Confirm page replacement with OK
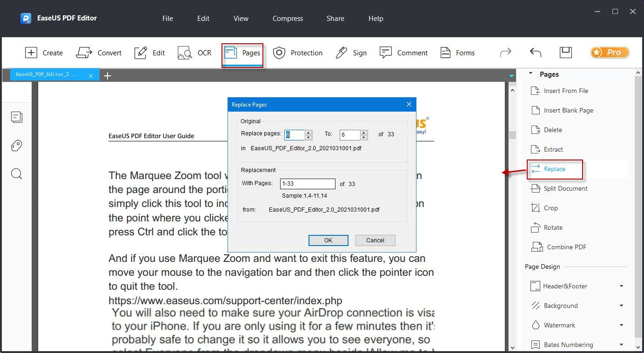 tap(328, 240)
